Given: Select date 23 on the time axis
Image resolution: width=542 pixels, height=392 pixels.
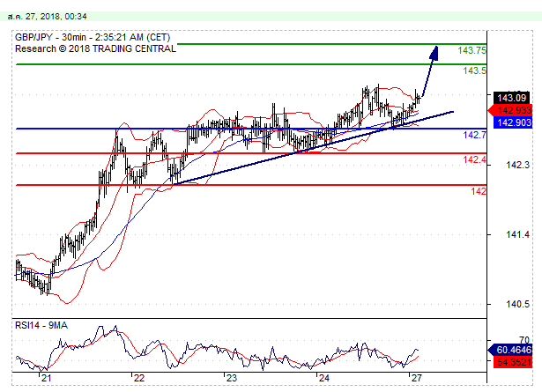Looking at the screenshot, I should 231,378.
